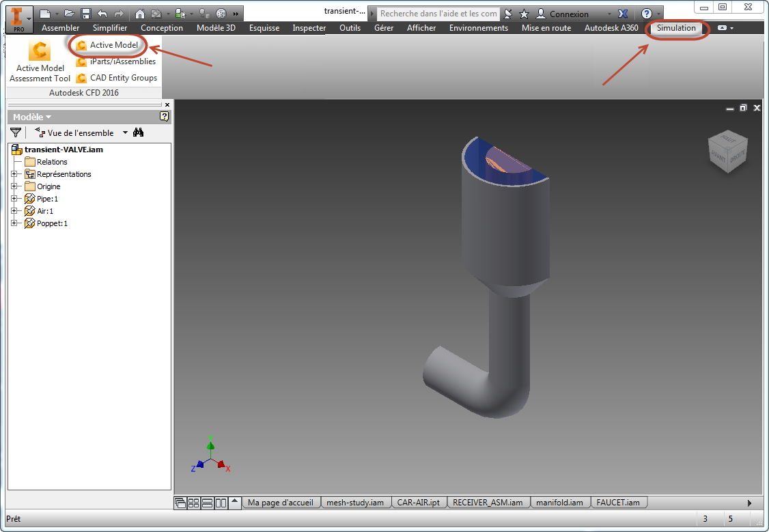The image size is (769, 532).
Task: Select transient-VALVE.iam root node
Action: [x=58, y=150]
